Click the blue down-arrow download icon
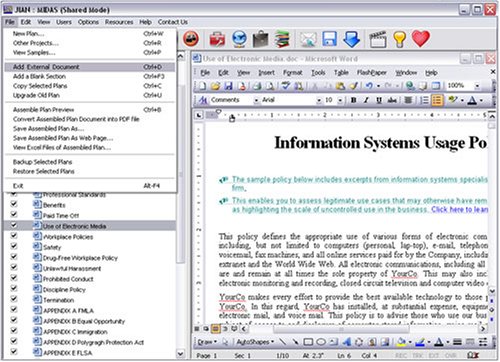The height and width of the screenshot is (362, 500). [x=351, y=39]
